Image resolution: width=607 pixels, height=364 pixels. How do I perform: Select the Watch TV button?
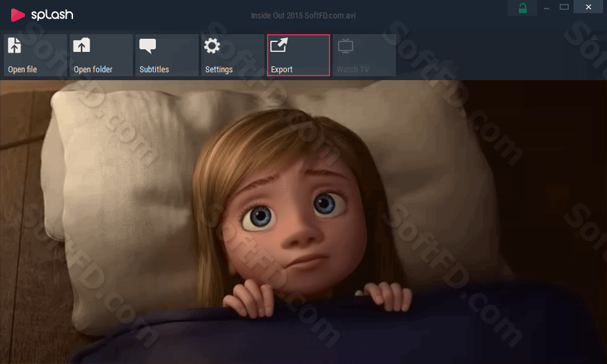364,55
